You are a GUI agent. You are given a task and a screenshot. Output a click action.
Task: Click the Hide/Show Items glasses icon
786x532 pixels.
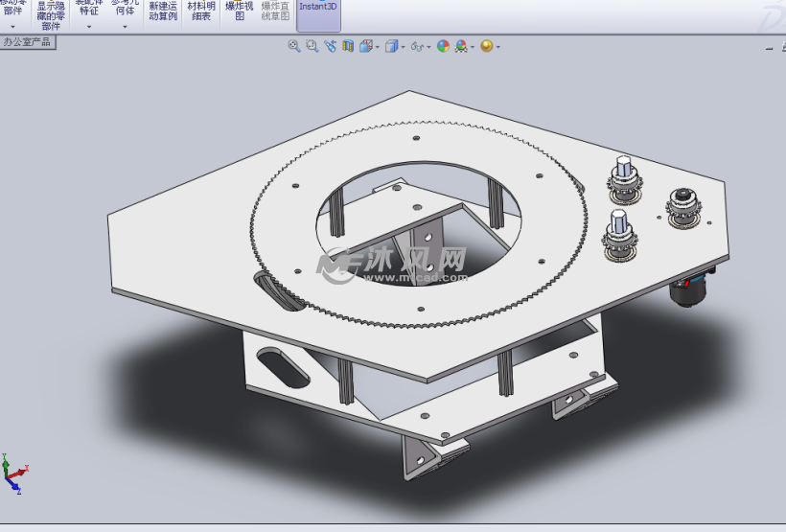(418, 46)
